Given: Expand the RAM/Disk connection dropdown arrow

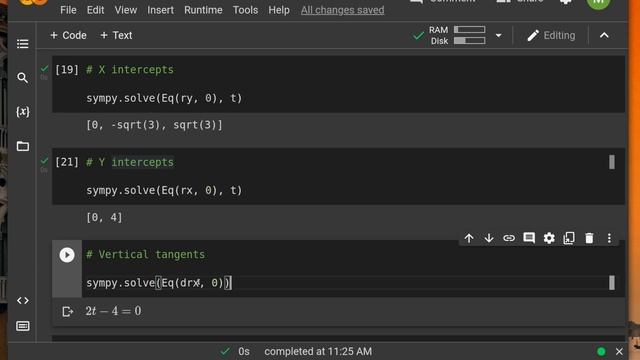Looking at the screenshot, I should [x=498, y=36].
